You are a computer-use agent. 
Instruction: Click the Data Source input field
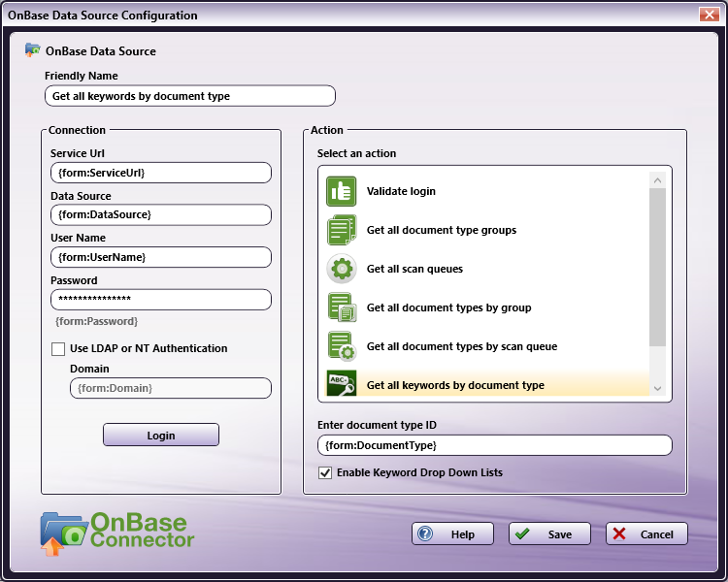[160, 215]
